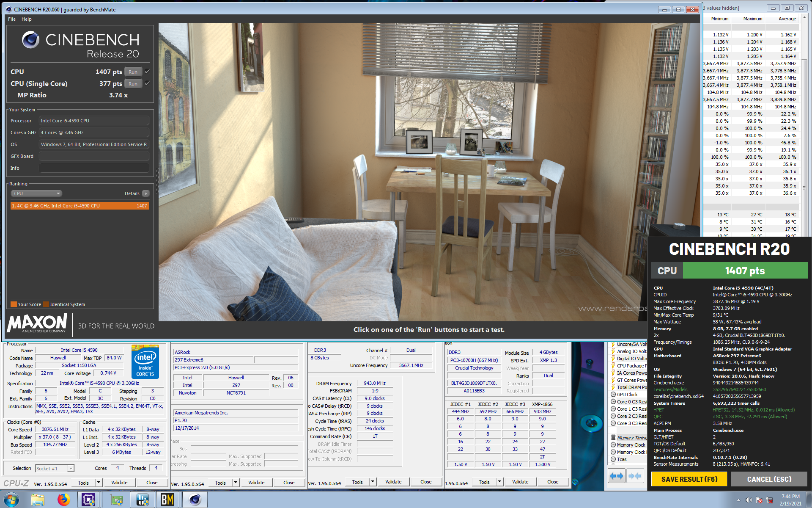
Task: Click the GFX Board field
Action: tap(94, 156)
